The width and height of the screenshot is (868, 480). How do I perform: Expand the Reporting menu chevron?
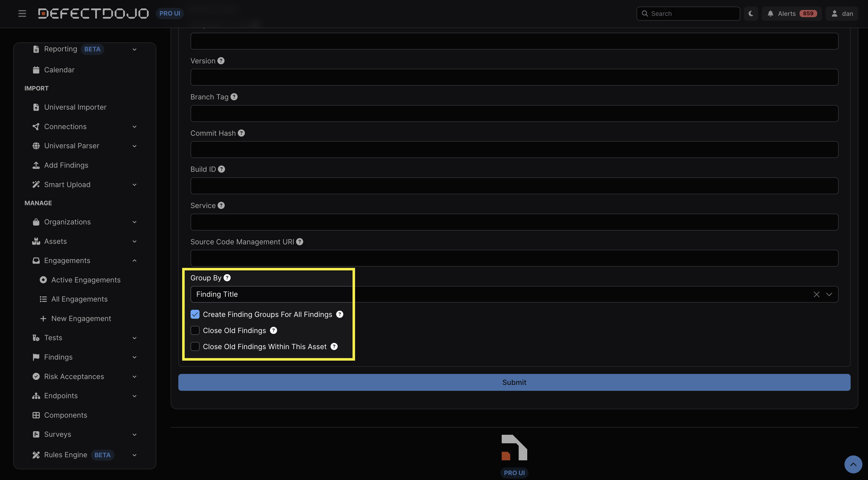coord(134,50)
